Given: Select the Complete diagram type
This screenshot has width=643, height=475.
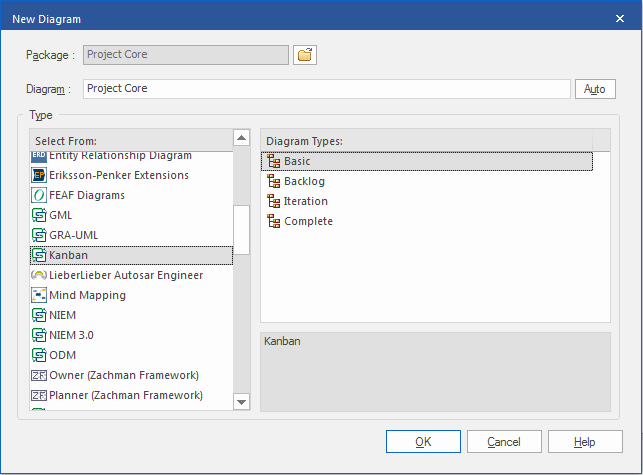Looking at the screenshot, I should click(x=308, y=221).
